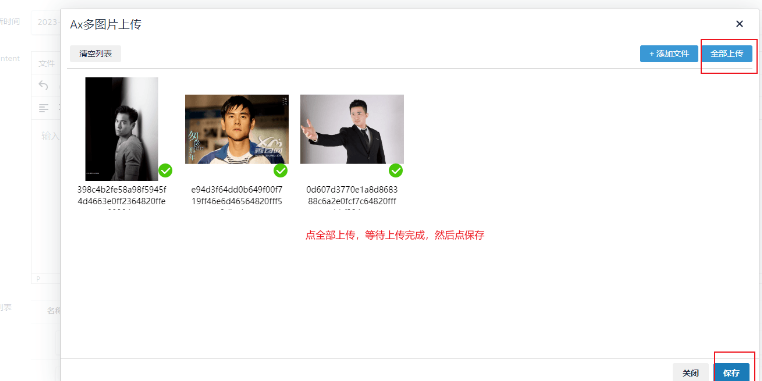Click the align lines icon in background editor
Screen dimensions: 762x381
coord(44,108)
